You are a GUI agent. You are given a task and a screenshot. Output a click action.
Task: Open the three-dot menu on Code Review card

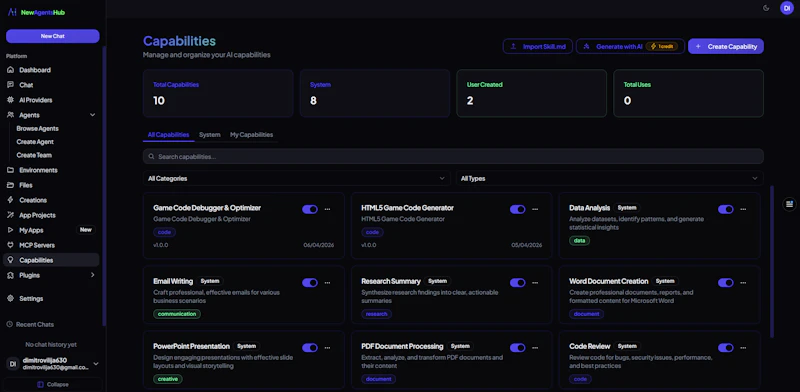pyautogui.click(x=743, y=348)
